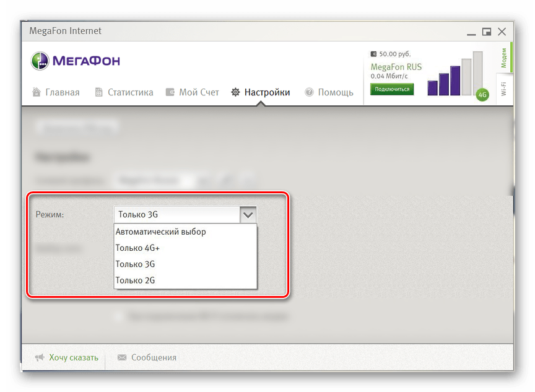Open the Режим dropdown arrow
Screen dimensions: 535x392
[x=248, y=215]
